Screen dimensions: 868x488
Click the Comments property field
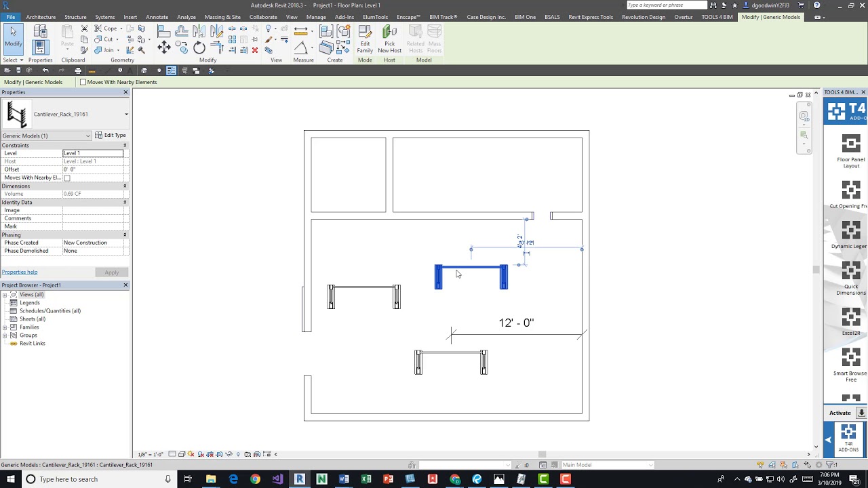point(94,218)
